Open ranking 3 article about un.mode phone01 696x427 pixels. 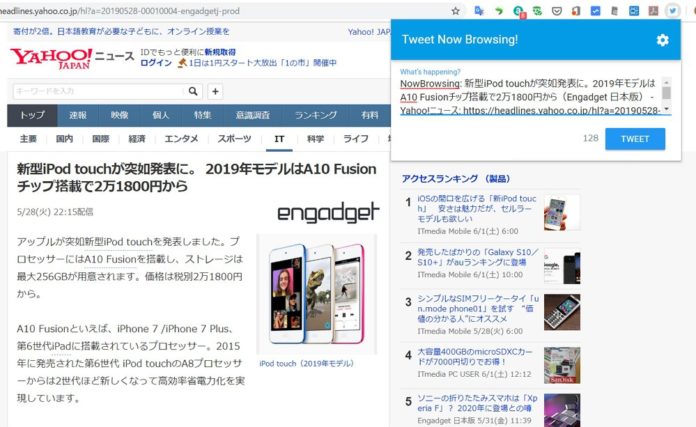(478, 308)
